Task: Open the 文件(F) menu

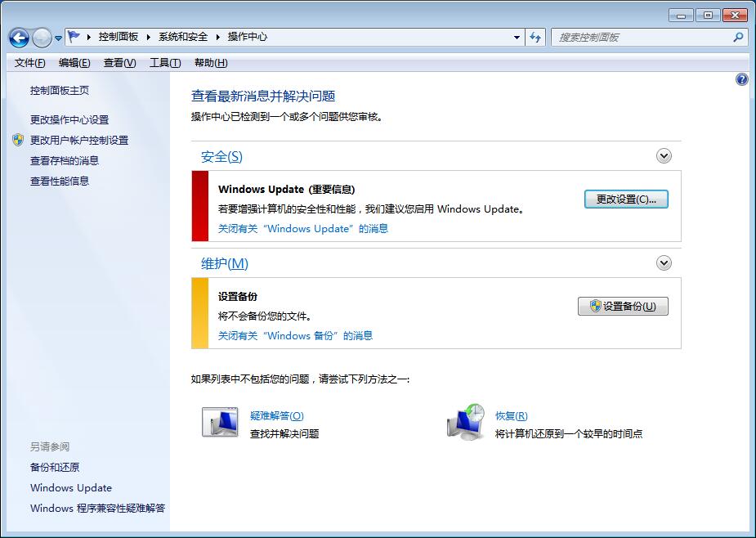Action: click(x=30, y=63)
